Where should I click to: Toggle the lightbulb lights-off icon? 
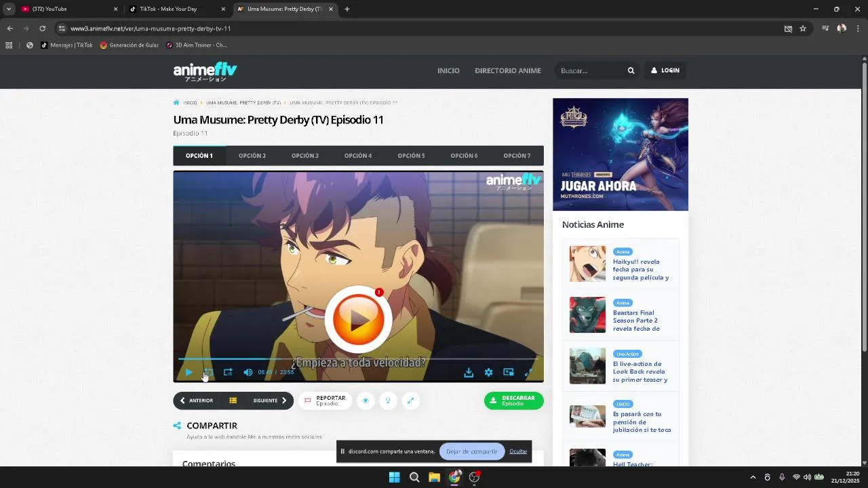pos(388,401)
